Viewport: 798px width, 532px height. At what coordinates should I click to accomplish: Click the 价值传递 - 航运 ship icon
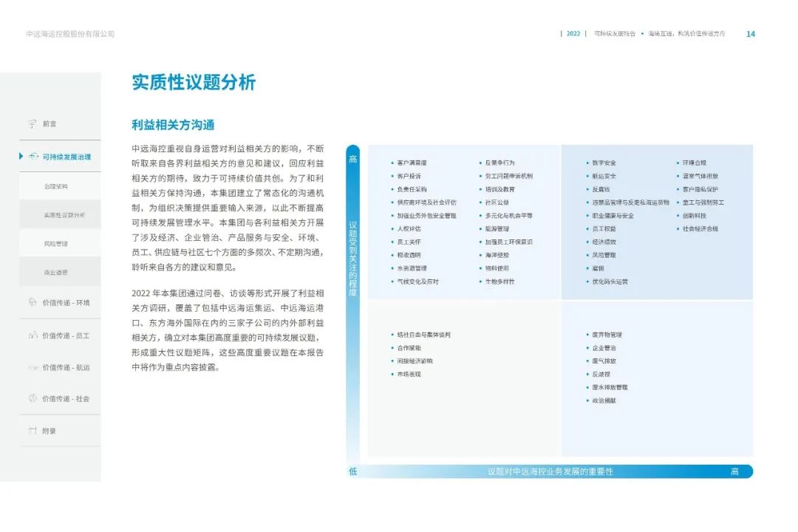(x=33, y=367)
